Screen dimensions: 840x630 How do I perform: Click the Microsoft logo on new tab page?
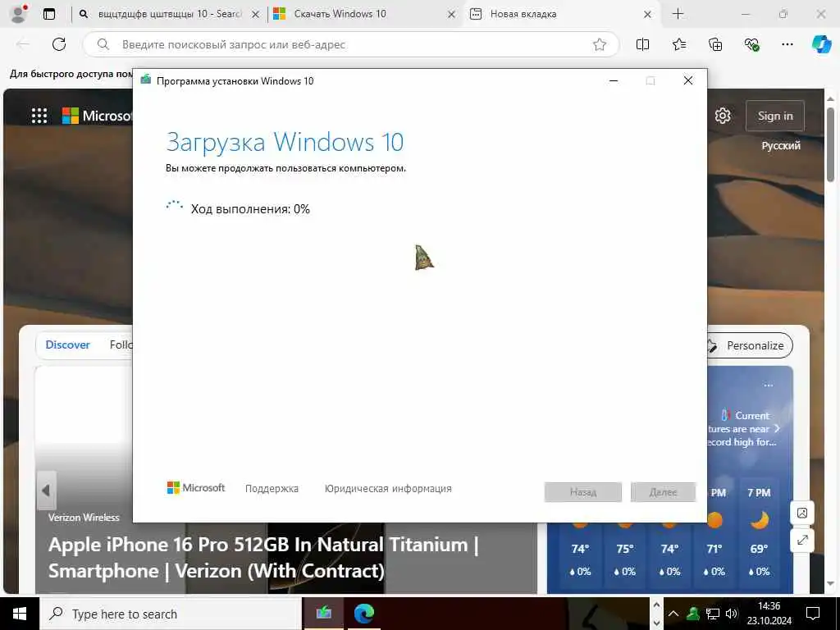click(97, 115)
